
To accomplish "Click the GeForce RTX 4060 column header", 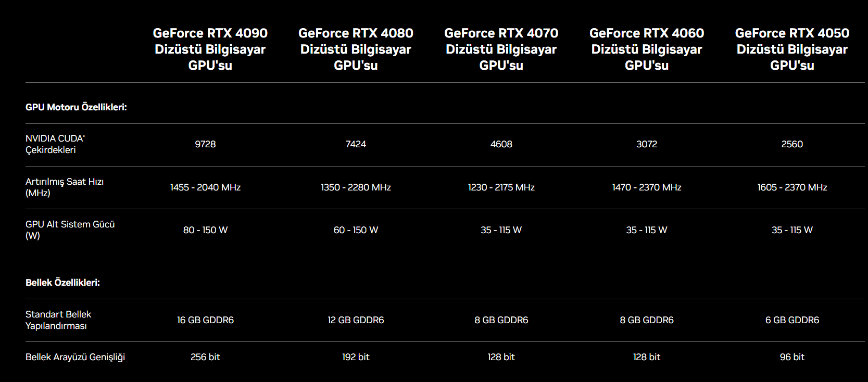I will (x=647, y=49).
